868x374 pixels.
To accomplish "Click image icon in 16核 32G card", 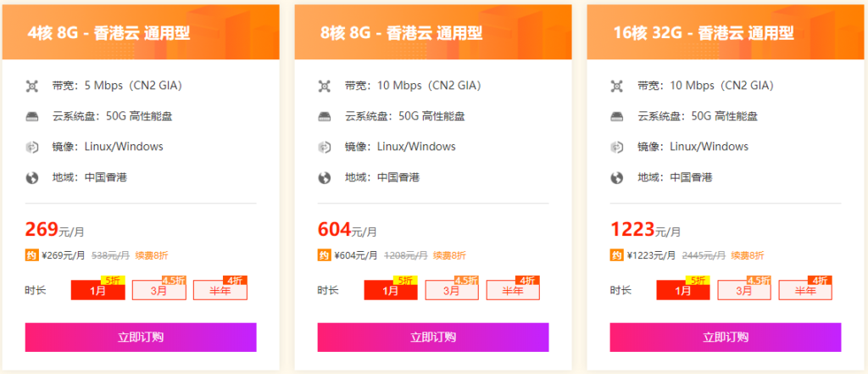I will coord(617,147).
